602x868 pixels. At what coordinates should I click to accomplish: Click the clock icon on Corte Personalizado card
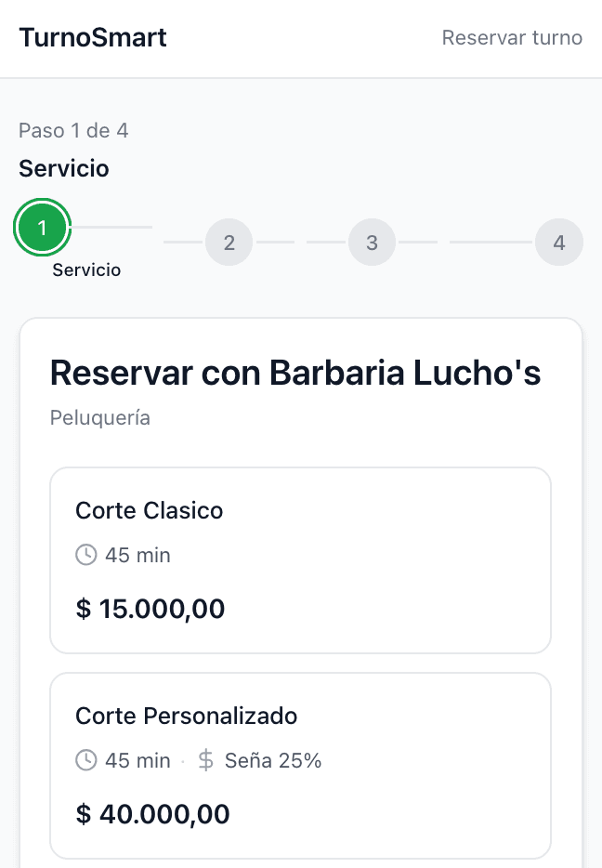[x=85, y=760]
